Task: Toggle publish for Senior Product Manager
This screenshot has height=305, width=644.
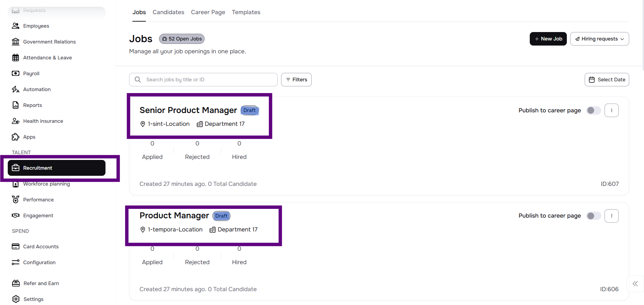Action: 593,111
